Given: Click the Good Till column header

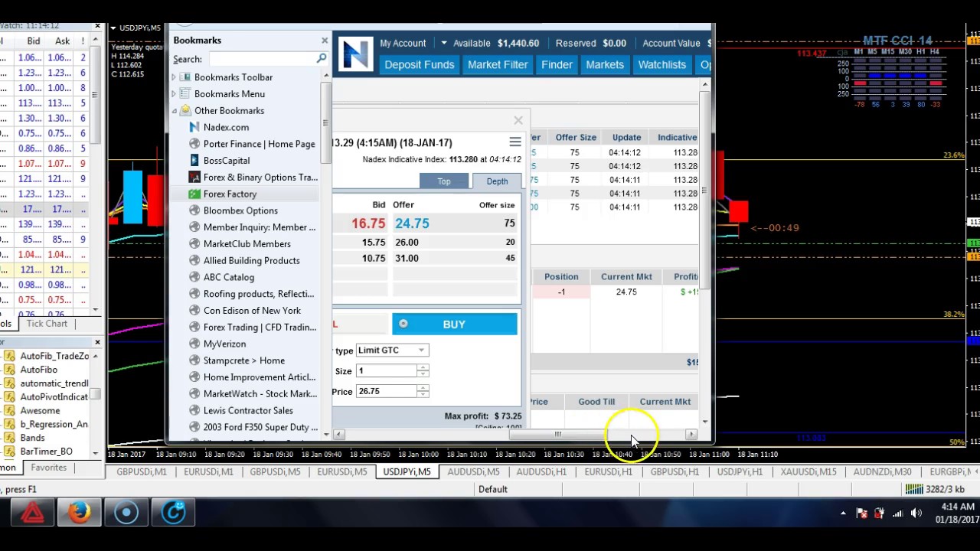Looking at the screenshot, I should pyautogui.click(x=596, y=402).
